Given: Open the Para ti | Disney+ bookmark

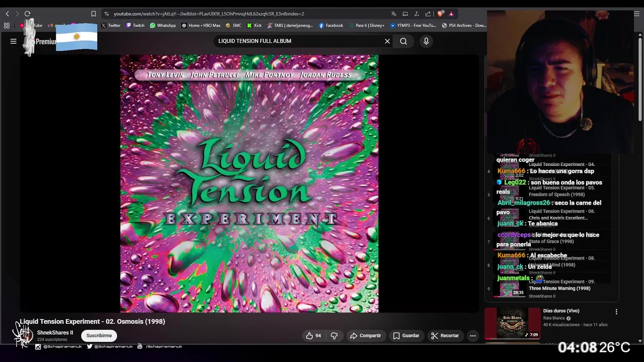Looking at the screenshot, I should [x=366, y=25].
